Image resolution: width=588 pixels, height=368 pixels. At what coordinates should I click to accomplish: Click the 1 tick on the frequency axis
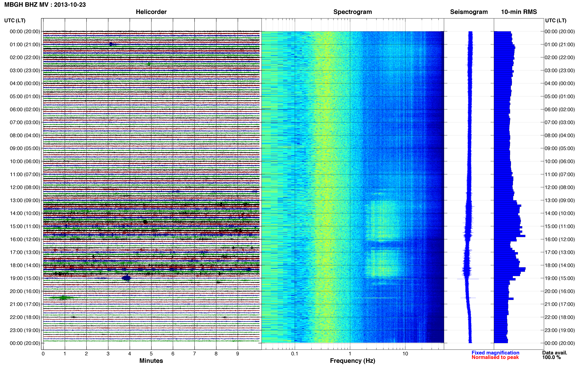(350, 354)
